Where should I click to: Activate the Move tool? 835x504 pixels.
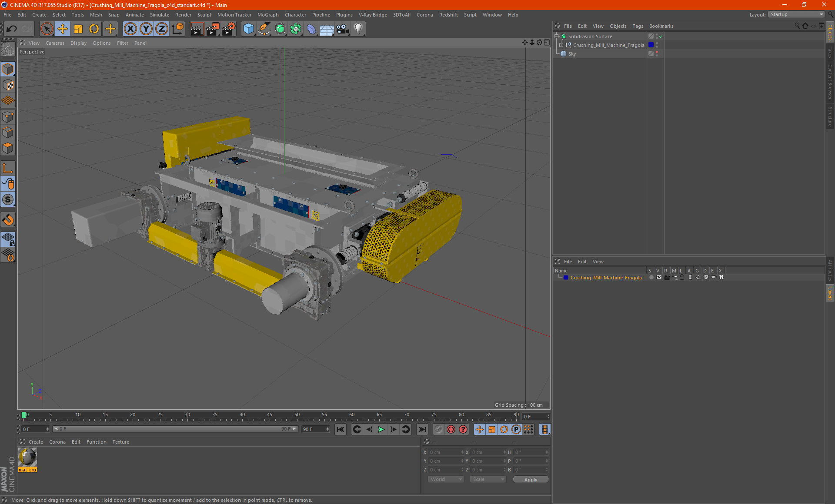[x=63, y=29]
